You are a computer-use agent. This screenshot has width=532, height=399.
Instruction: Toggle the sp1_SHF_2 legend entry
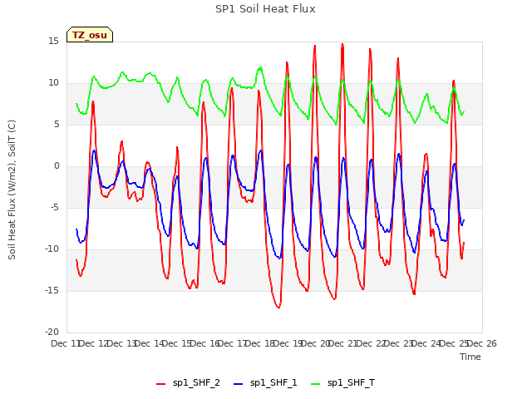[x=188, y=383]
